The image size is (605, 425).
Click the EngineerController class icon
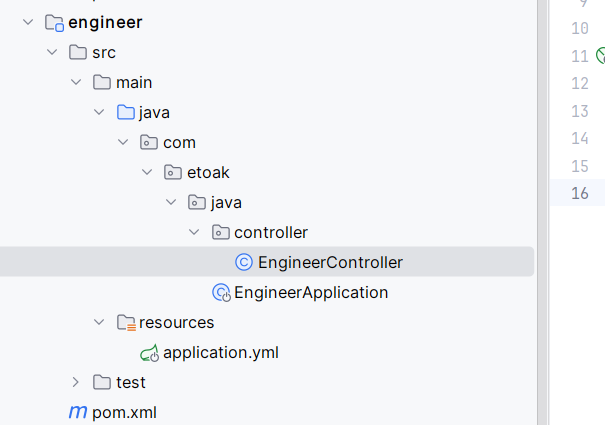(x=243, y=263)
